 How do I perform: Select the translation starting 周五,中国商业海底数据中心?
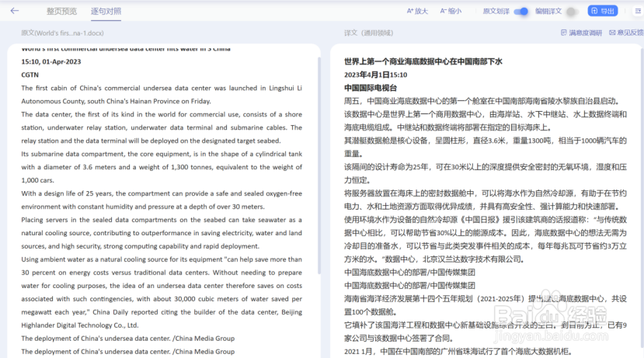(x=482, y=101)
